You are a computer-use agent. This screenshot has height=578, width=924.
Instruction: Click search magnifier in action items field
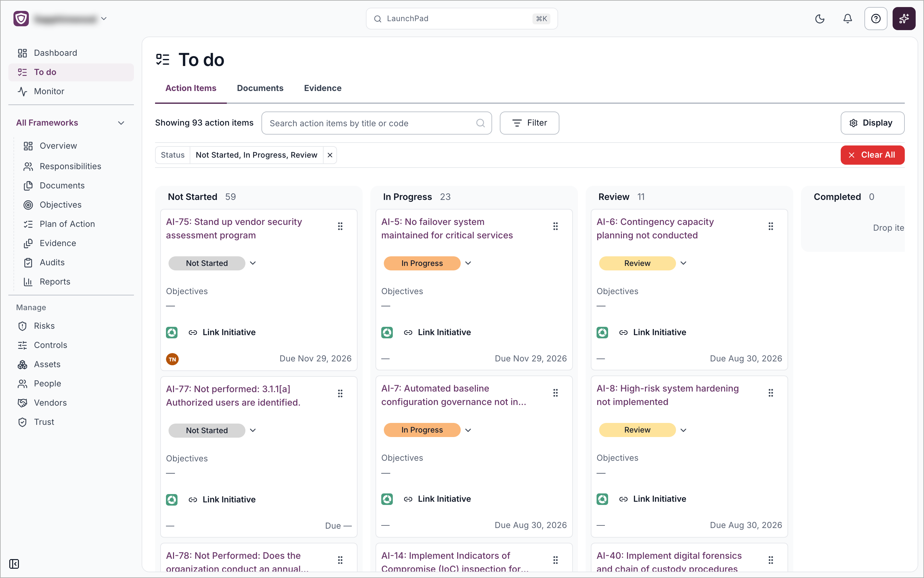pos(480,123)
